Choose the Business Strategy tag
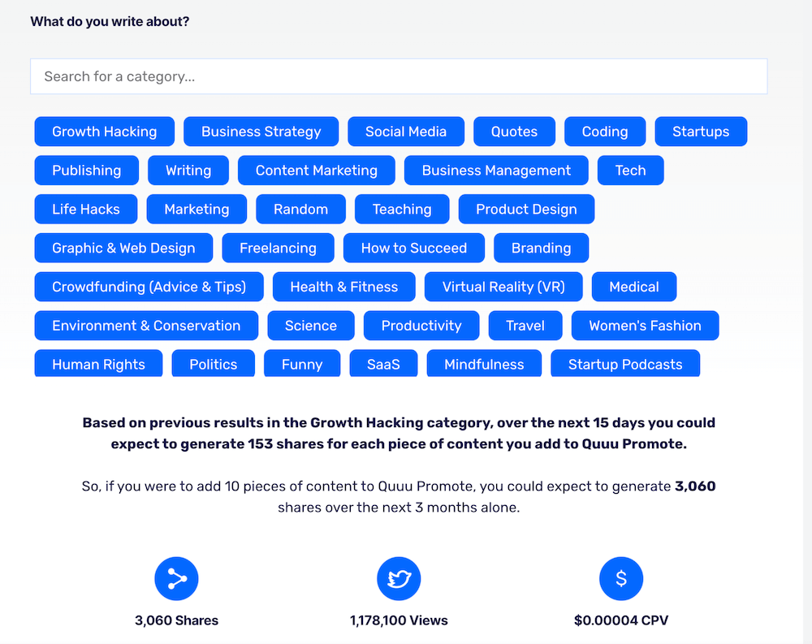 [261, 132]
